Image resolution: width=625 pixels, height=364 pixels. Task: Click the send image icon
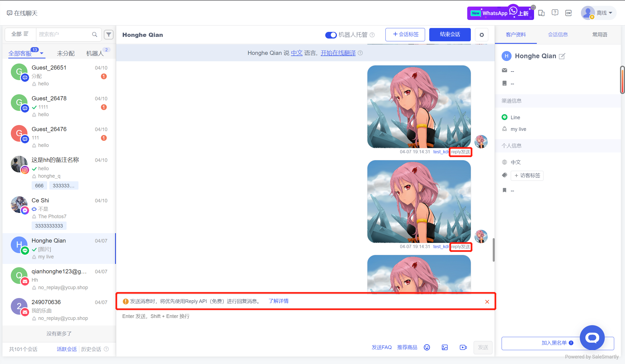pyautogui.click(x=445, y=347)
